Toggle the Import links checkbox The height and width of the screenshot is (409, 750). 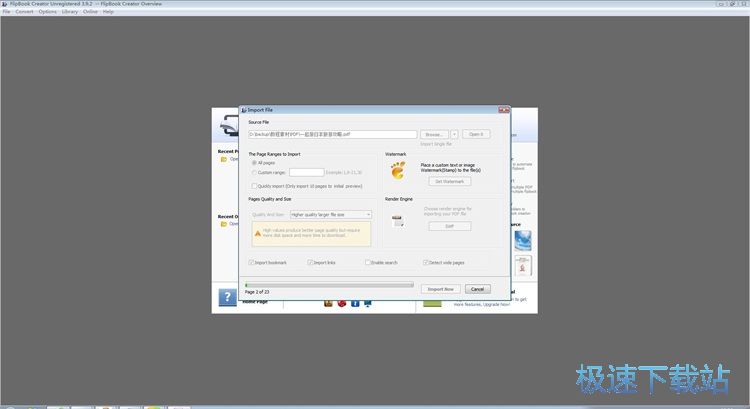[x=310, y=263]
